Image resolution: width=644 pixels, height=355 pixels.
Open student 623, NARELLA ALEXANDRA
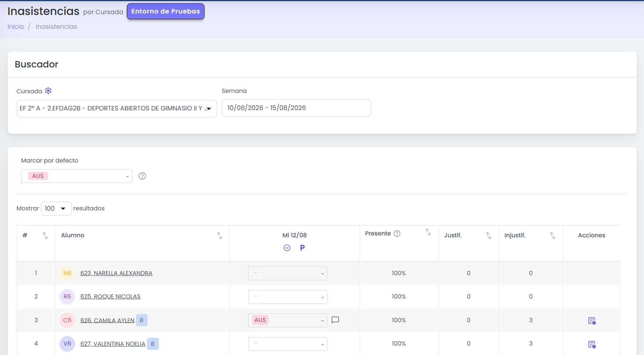tap(116, 273)
